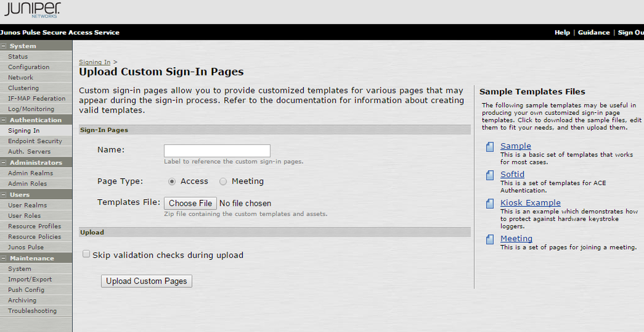This screenshot has width=644, height=332.
Task: Collapse the Users sidebar section
Action: (x=3, y=195)
